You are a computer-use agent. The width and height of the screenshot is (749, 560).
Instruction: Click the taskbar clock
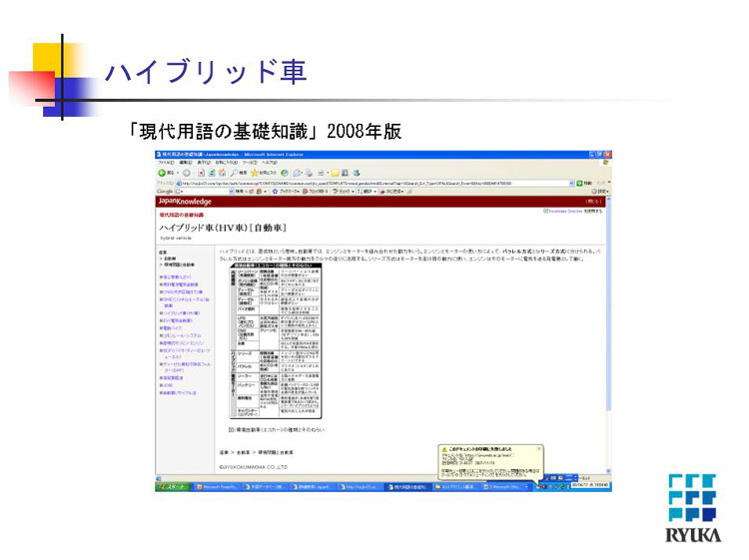pos(590,485)
